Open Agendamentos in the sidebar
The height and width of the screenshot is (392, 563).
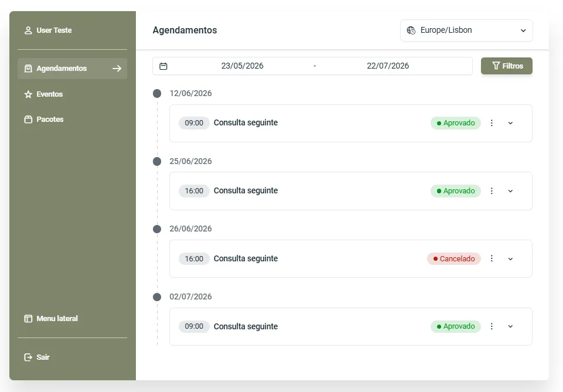click(72, 69)
